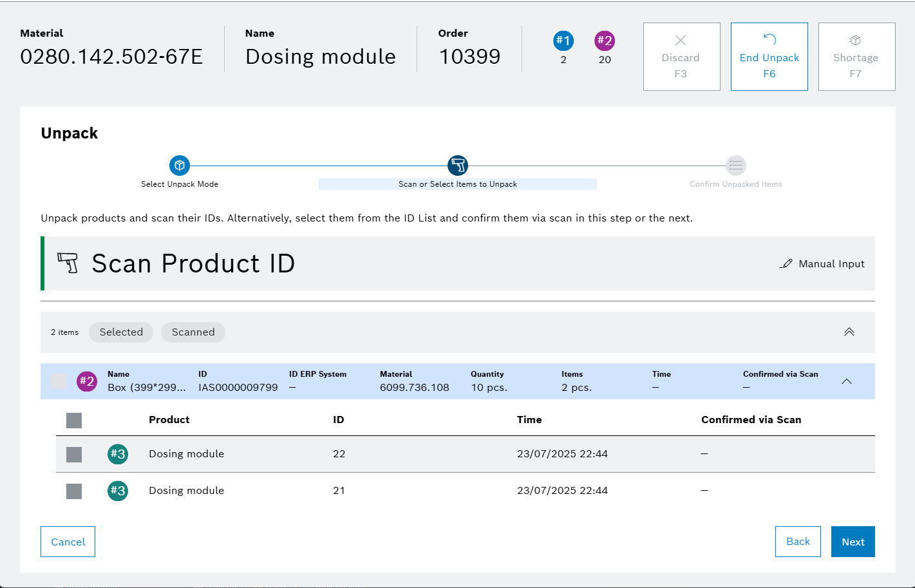Click the purple #2 badge in header
915x588 pixels.
(604, 41)
